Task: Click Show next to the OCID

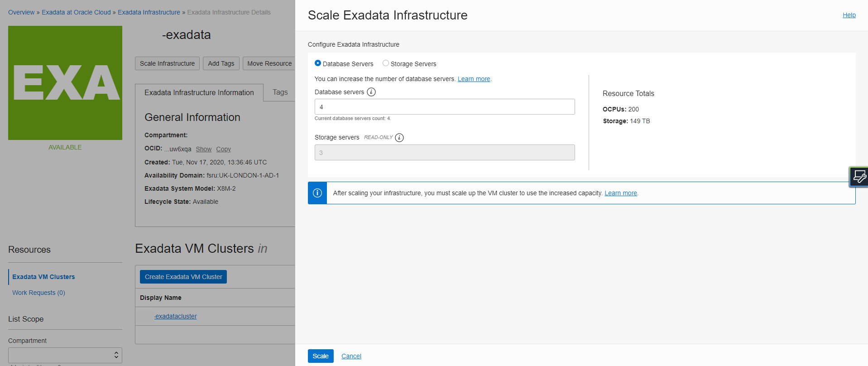Action: (204, 149)
